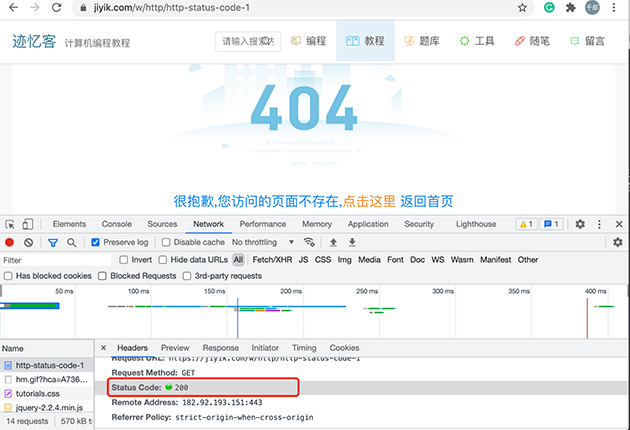Open the Grammarly extension icon
630x430 pixels.
(x=549, y=7)
